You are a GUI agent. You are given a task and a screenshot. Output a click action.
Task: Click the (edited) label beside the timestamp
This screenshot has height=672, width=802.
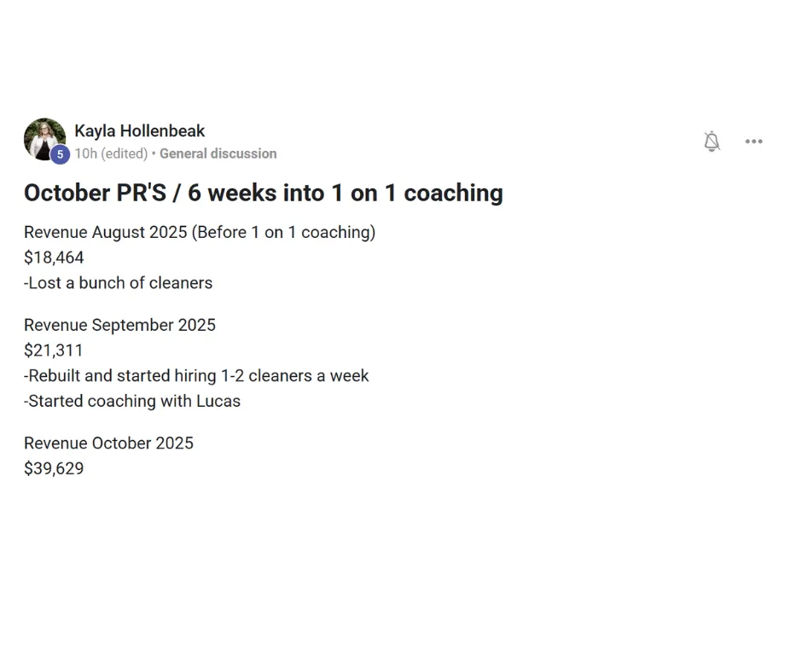pos(124,154)
